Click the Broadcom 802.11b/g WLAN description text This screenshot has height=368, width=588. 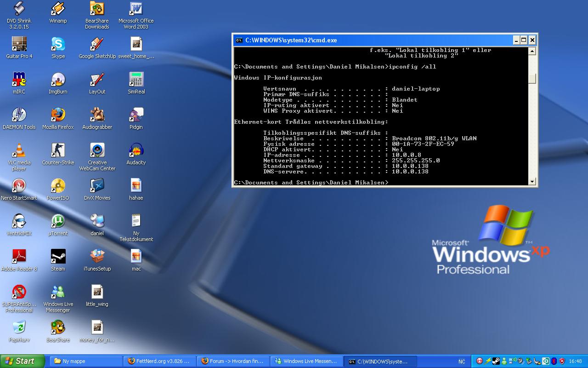point(434,138)
